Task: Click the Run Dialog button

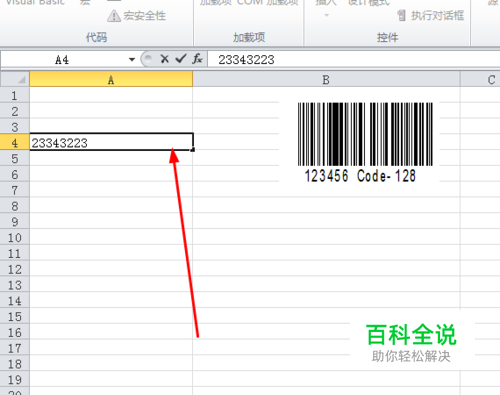Action: (430, 15)
